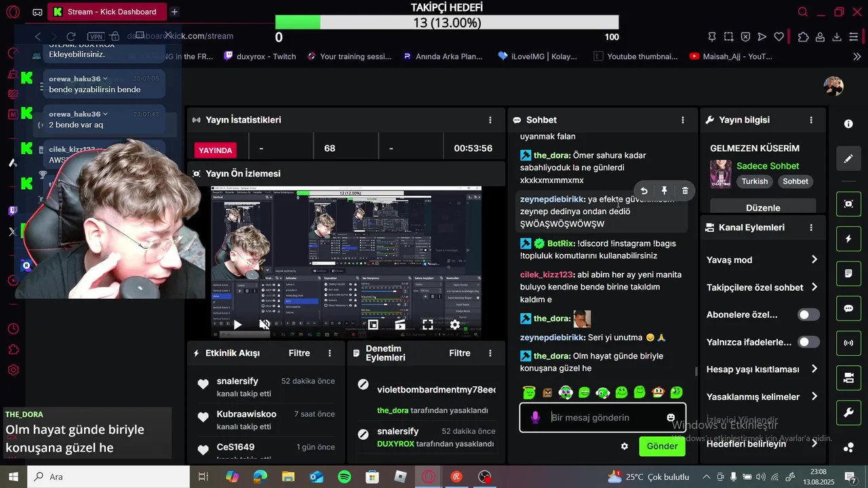Open stream preview settings gear
The width and height of the screenshot is (868, 488).
[455, 325]
